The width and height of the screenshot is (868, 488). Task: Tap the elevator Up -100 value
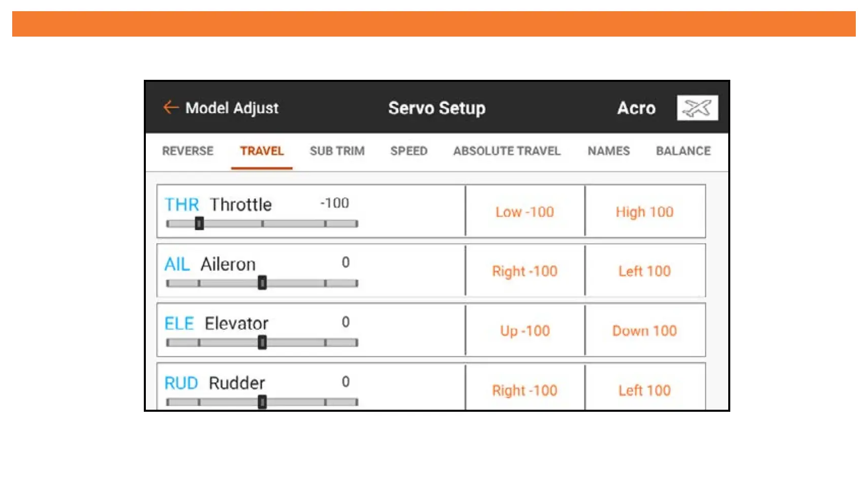click(524, 331)
